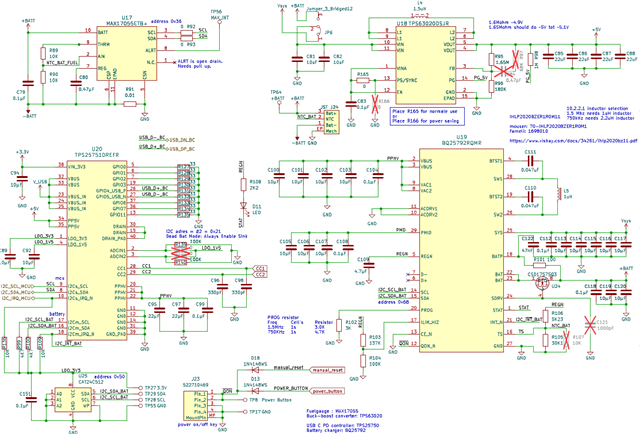Select feedback resistor R95 1.65M
The image size is (640, 434).
pos(491,60)
